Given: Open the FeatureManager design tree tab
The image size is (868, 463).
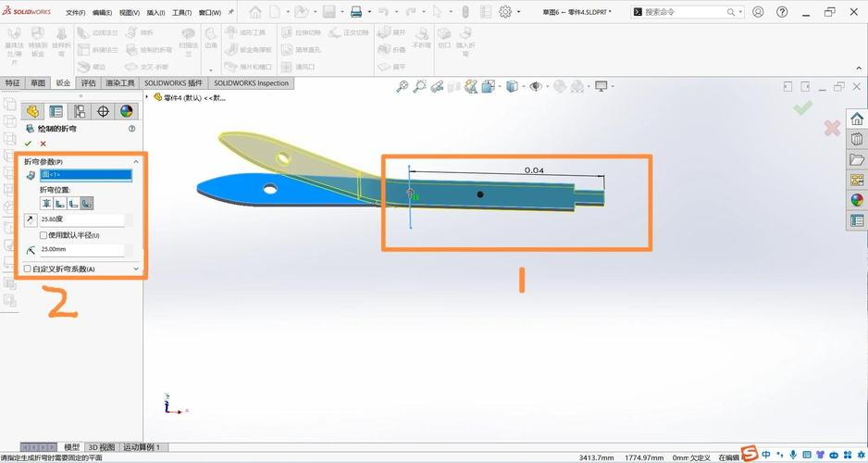Looking at the screenshot, I should coord(32,111).
